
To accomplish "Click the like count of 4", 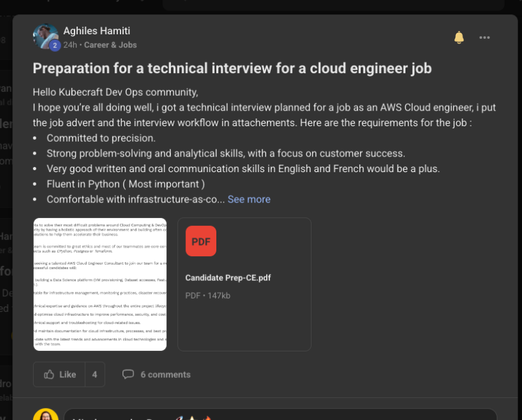I will tap(93, 374).
